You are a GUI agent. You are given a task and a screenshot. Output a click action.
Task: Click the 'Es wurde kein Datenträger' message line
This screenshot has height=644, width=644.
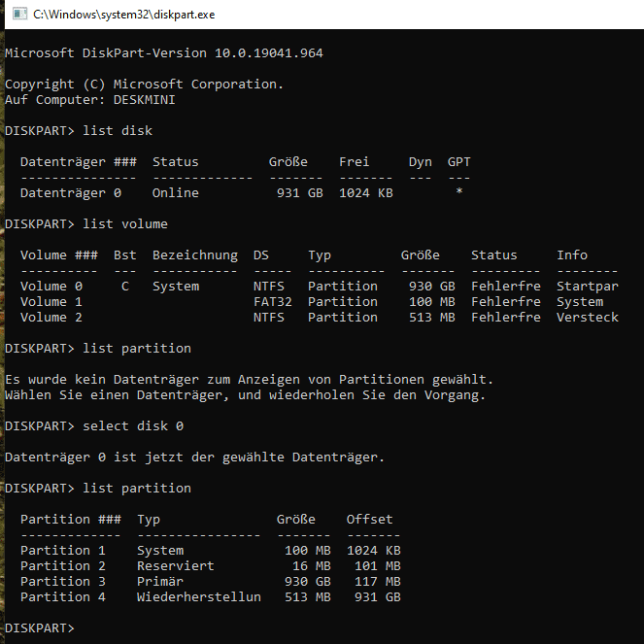click(x=249, y=380)
